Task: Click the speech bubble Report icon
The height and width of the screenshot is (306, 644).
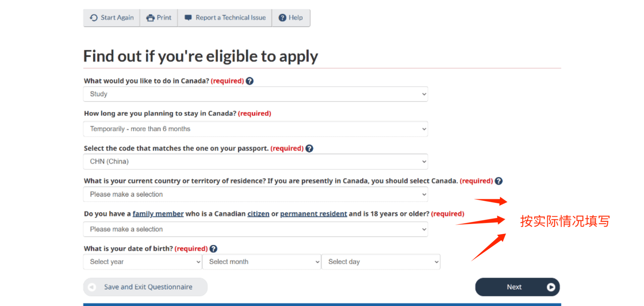Action: [188, 18]
